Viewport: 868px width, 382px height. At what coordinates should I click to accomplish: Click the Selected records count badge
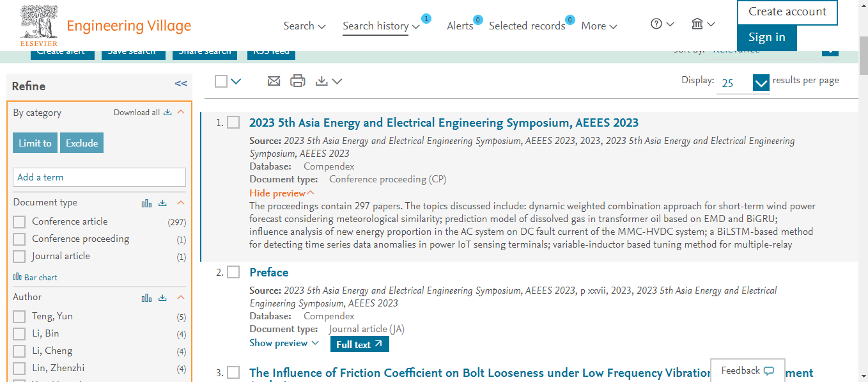click(x=570, y=20)
